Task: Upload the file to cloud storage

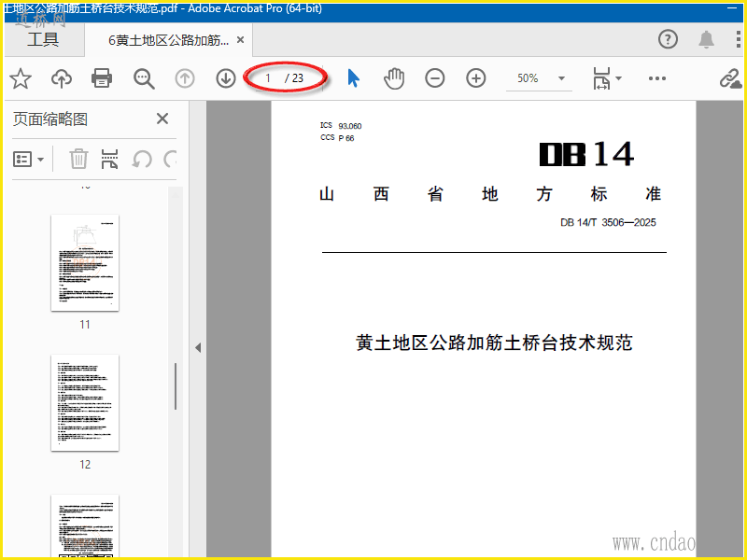Action: [x=62, y=78]
